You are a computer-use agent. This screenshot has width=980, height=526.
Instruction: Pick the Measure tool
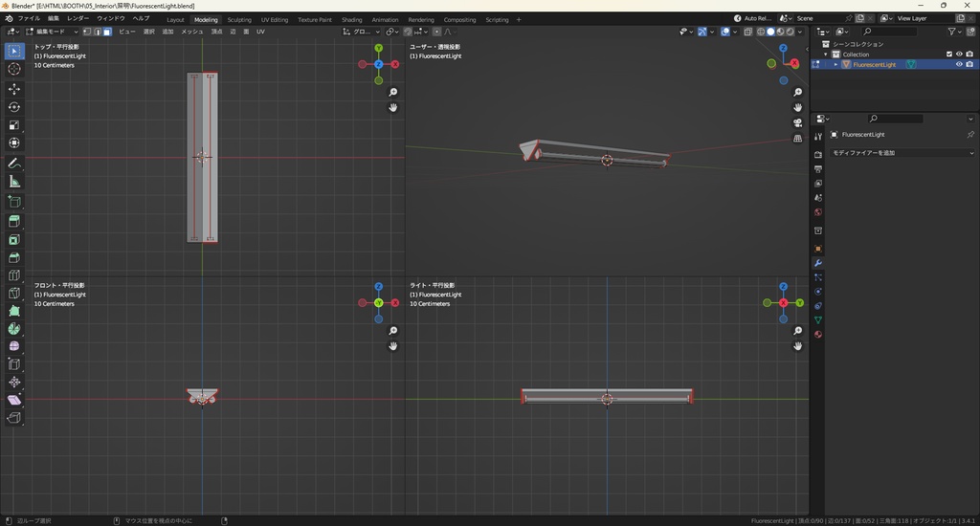(x=14, y=181)
